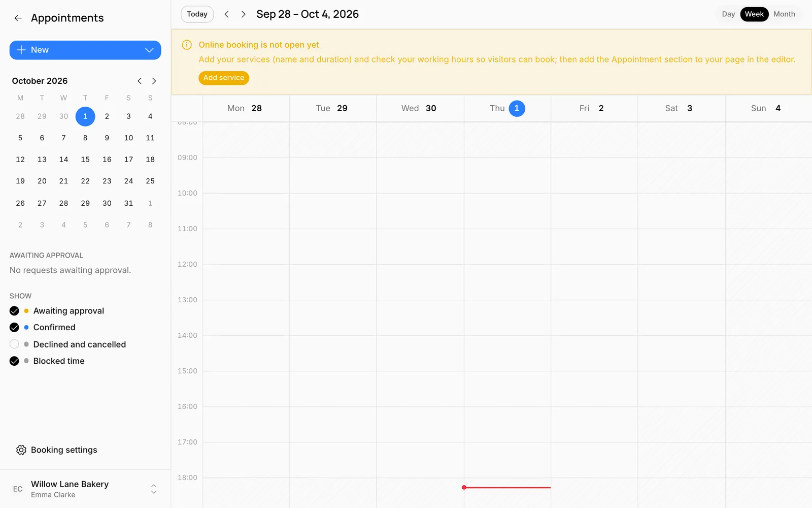Screen dimensions: 812x508
Task: Click Willow Lane Bakery name
Action: tap(70, 484)
